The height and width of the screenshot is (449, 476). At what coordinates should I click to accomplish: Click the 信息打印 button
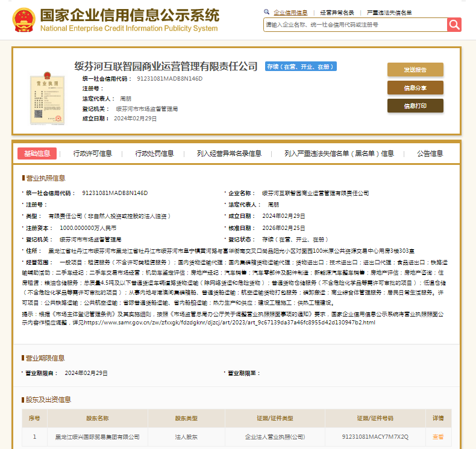pyautogui.click(x=415, y=106)
